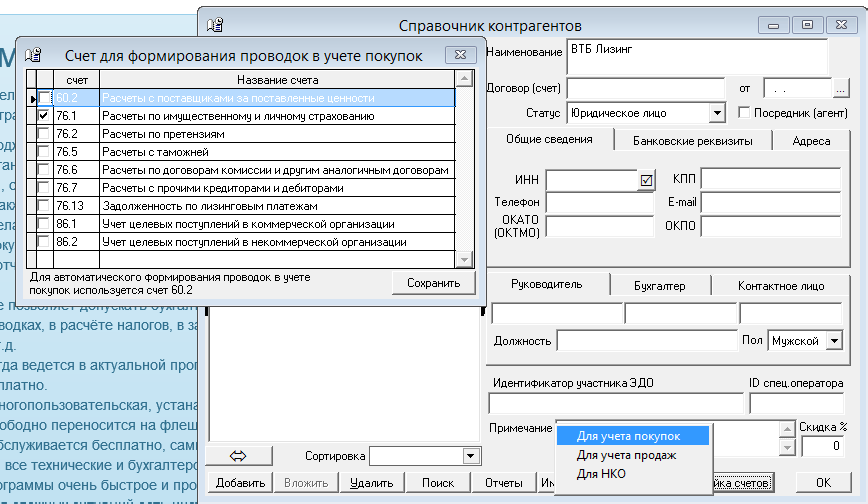This screenshot has width=868, height=504.
Task: Open the Пол dropdown showing Мужской
Action: coord(834,341)
